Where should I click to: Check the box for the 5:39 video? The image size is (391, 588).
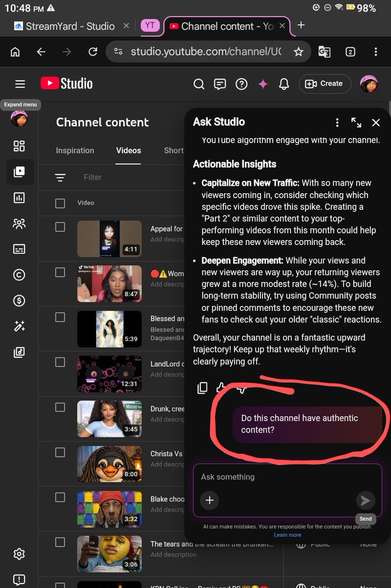click(60, 317)
